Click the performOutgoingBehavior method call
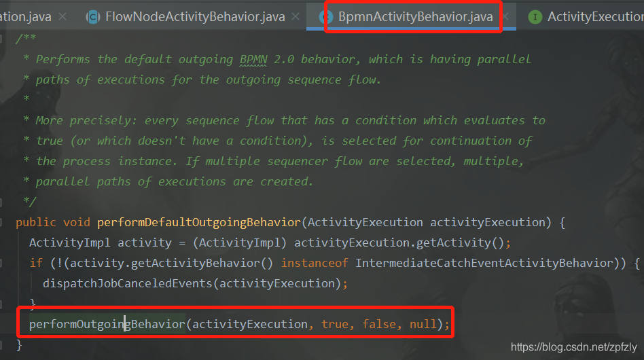 click(107, 324)
